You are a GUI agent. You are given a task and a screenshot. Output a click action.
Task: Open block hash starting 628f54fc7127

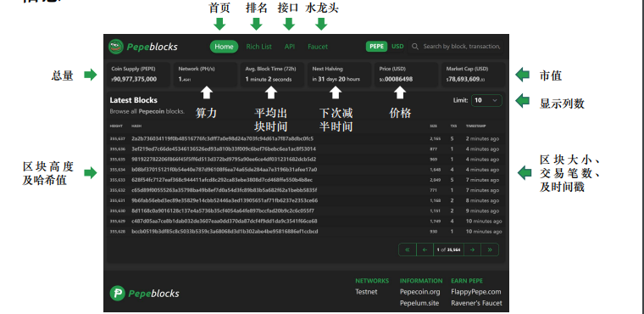click(222, 180)
